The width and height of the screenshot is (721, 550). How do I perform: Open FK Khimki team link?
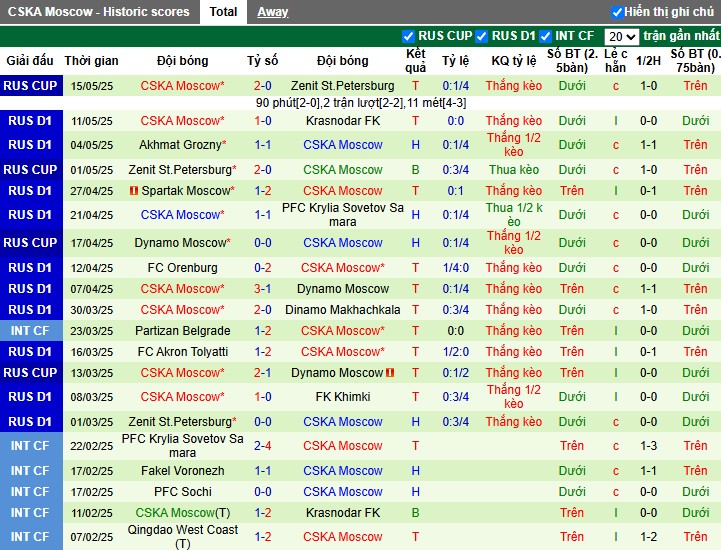pos(343,396)
